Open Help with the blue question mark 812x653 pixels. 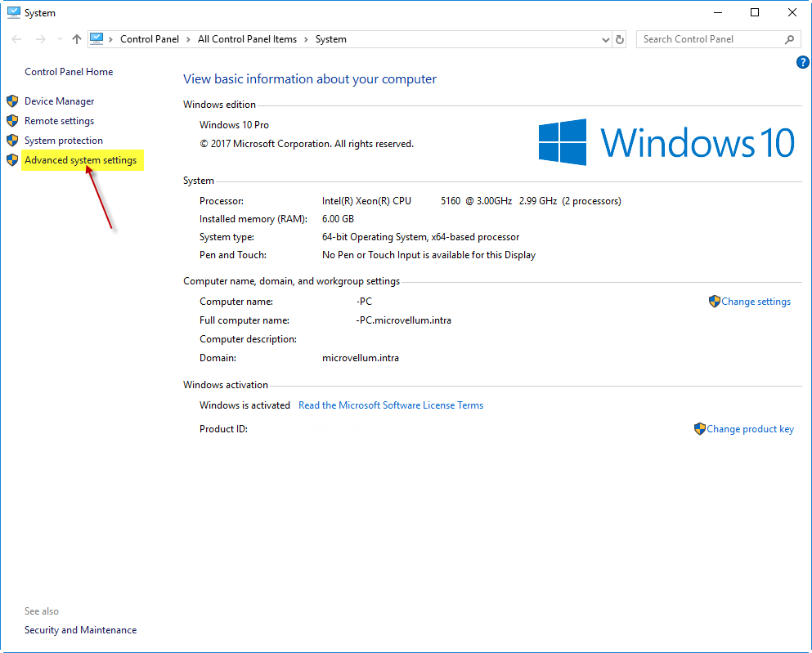tap(802, 63)
